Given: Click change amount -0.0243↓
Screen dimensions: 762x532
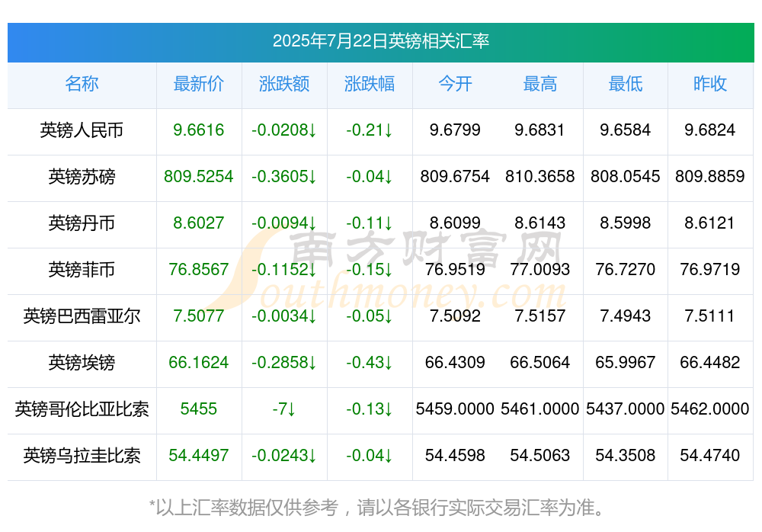Looking at the screenshot, I should (x=284, y=455).
